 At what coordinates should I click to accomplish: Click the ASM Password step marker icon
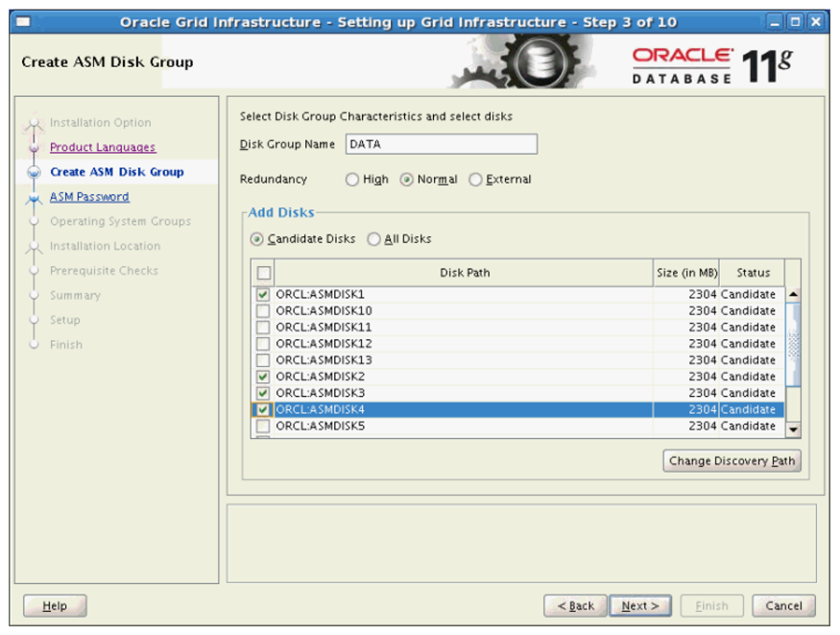tap(35, 198)
